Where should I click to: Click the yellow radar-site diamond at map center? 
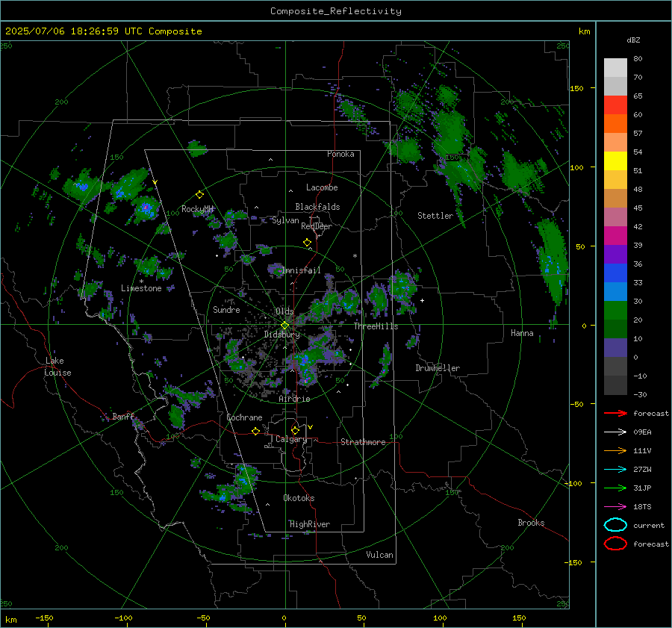click(284, 326)
